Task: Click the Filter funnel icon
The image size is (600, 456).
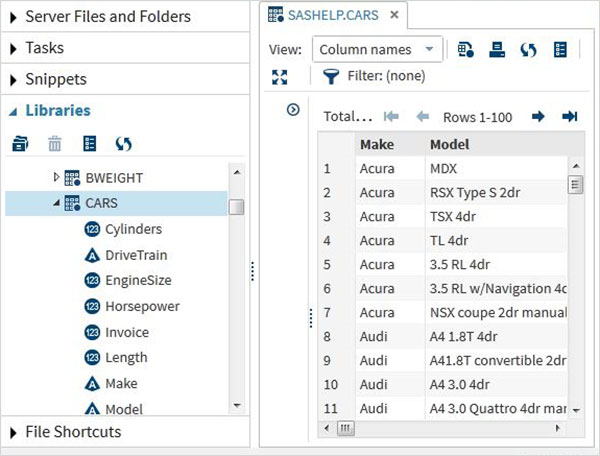Action: point(331,76)
